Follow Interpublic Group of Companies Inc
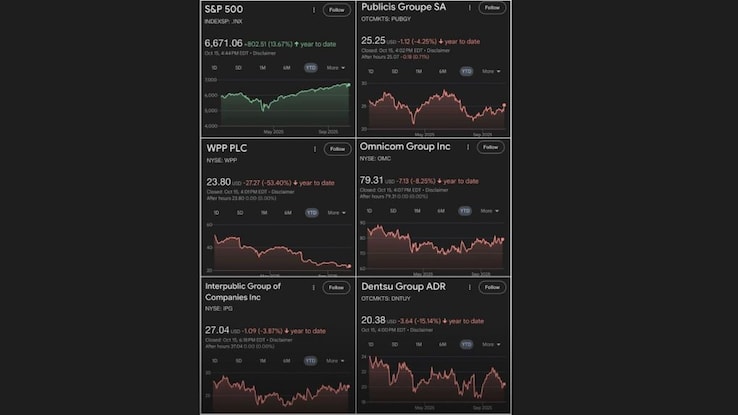Image resolution: width=738 pixels, height=415 pixels. 337,287
